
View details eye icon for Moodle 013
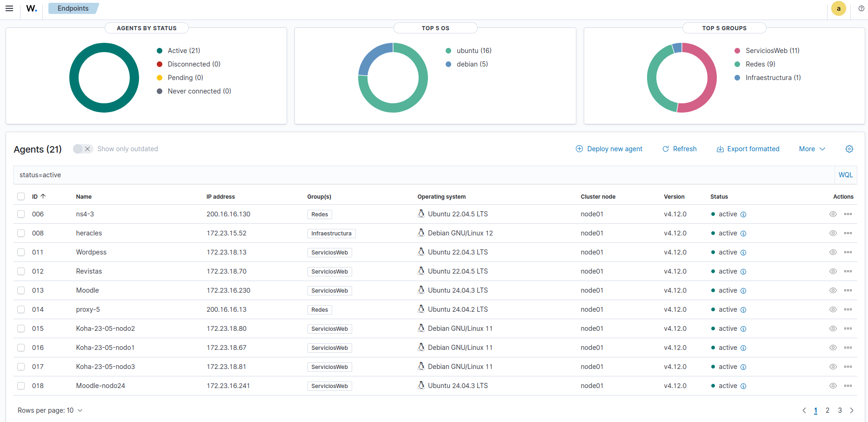click(x=833, y=290)
